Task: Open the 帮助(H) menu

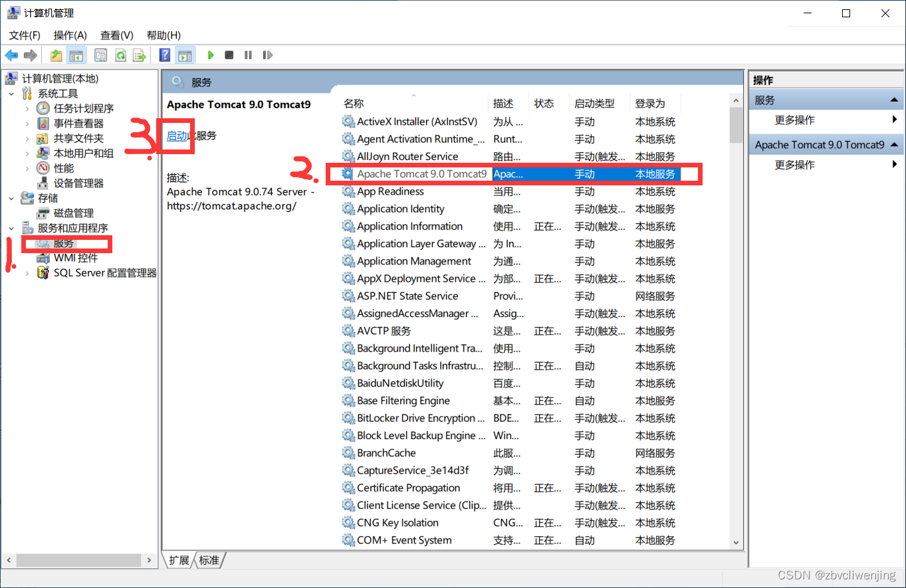Action: pyautogui.click(x=164, y=35)
